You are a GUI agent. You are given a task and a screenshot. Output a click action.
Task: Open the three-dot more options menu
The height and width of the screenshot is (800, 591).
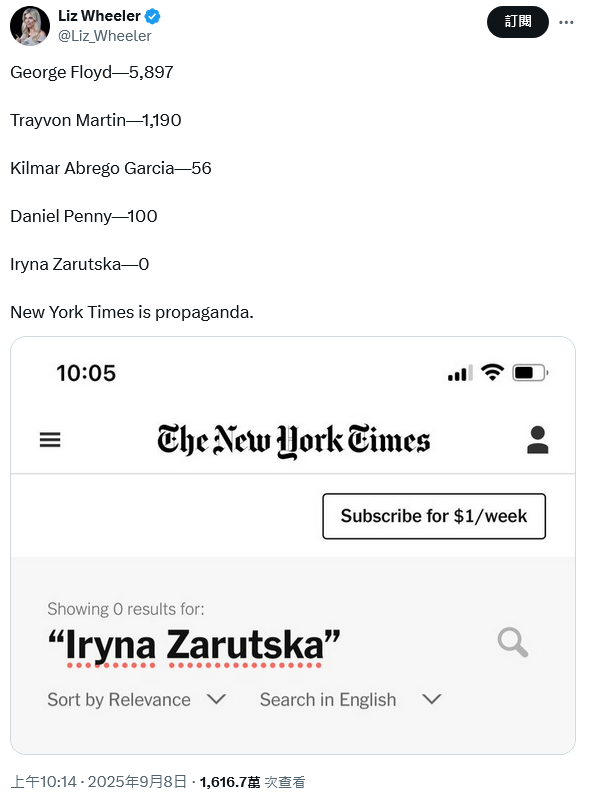point(566,22)
